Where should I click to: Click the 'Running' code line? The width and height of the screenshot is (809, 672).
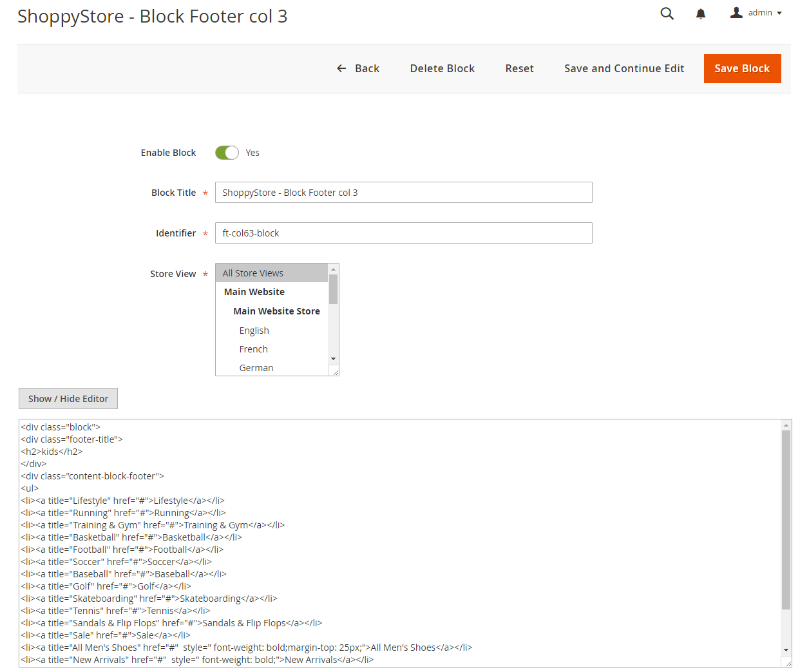click(123, 513)
